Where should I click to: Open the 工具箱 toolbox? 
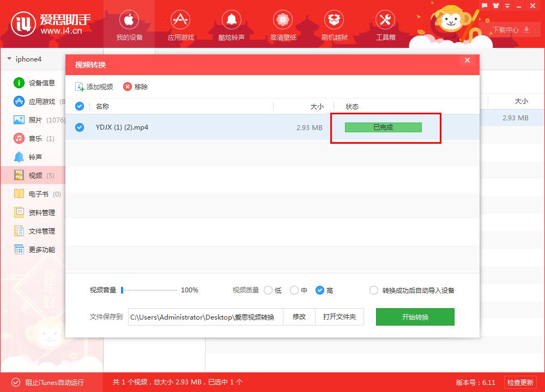tap(385, 24)
